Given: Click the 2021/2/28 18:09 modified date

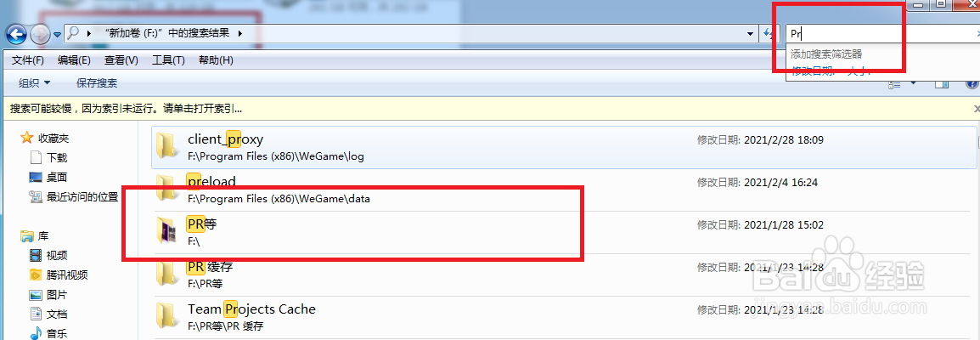Looking at the screenshot, I should 784,140.
